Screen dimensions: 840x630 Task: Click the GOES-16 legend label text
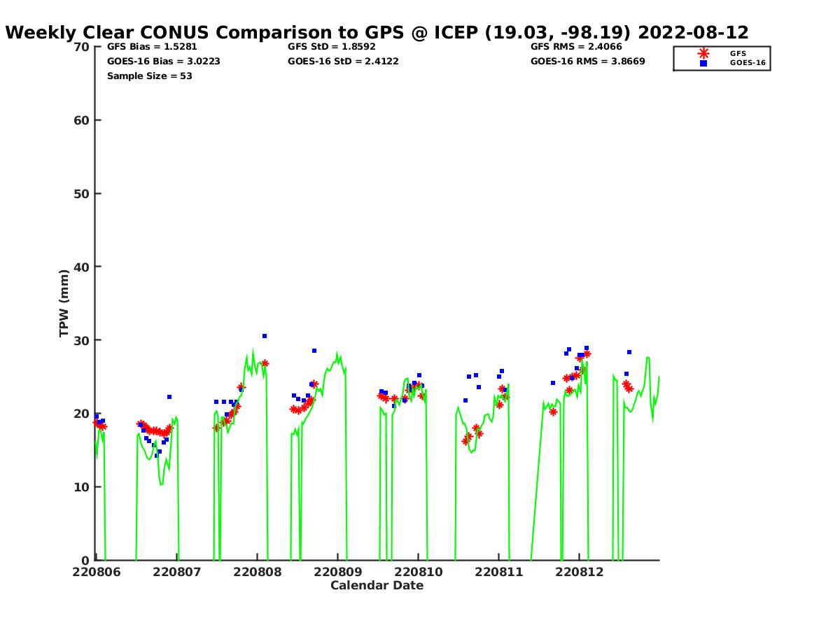(748, 63)
